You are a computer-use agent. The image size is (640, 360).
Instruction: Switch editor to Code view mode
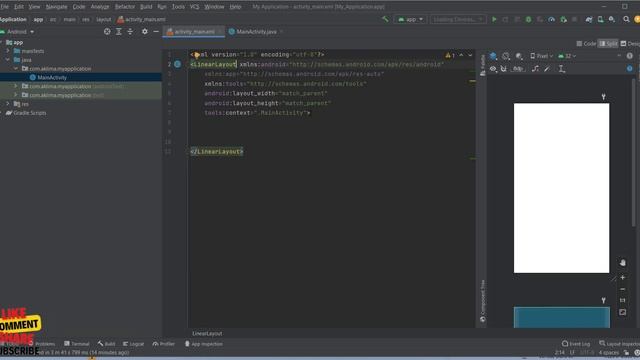point(586,43)
